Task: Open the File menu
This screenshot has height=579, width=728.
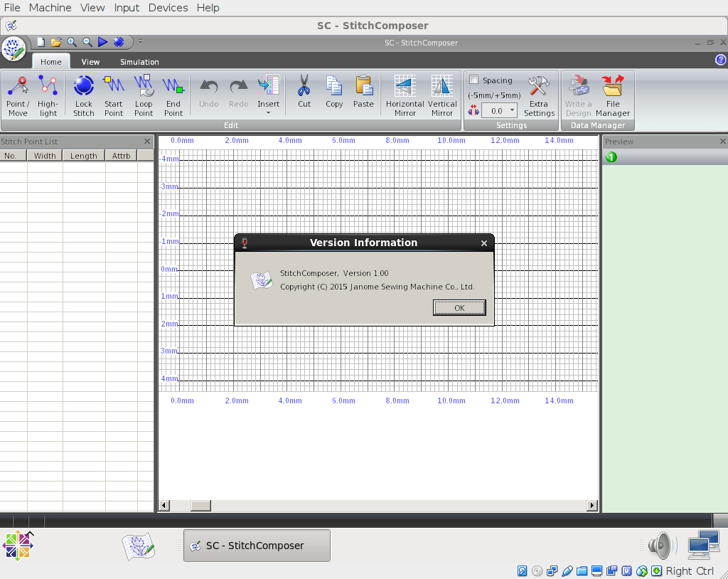Action: point(12,8)
